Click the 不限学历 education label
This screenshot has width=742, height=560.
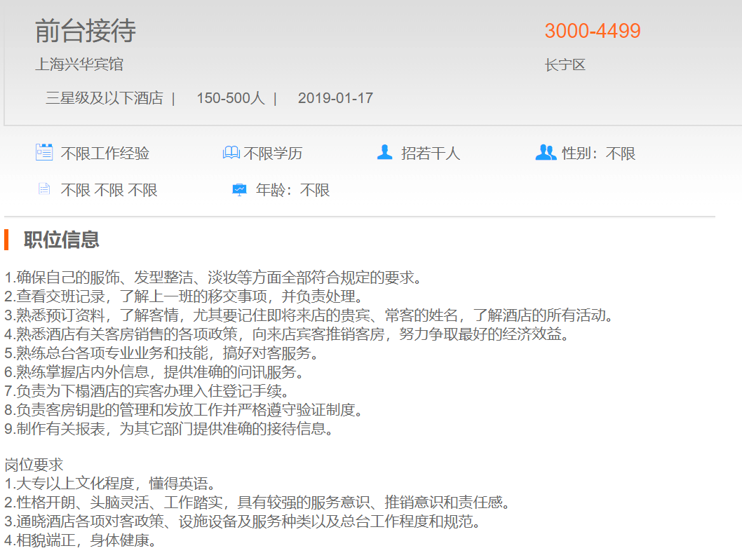[273, 153]
